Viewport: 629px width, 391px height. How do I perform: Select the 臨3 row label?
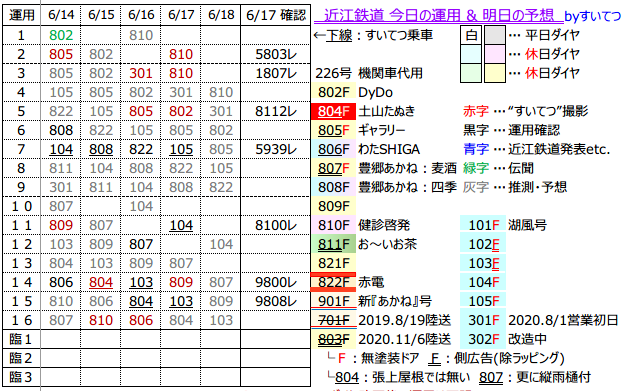click(x=22, y=377)
